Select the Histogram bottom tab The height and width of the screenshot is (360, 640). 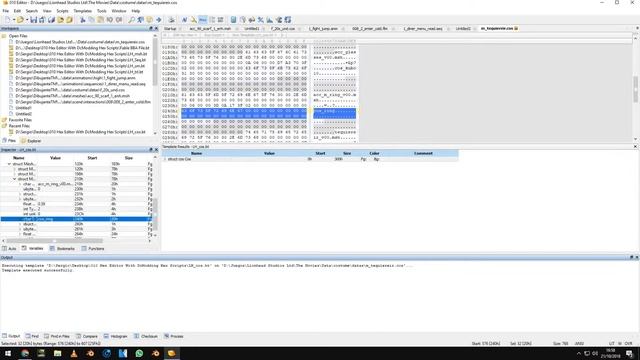coord(116,336)
